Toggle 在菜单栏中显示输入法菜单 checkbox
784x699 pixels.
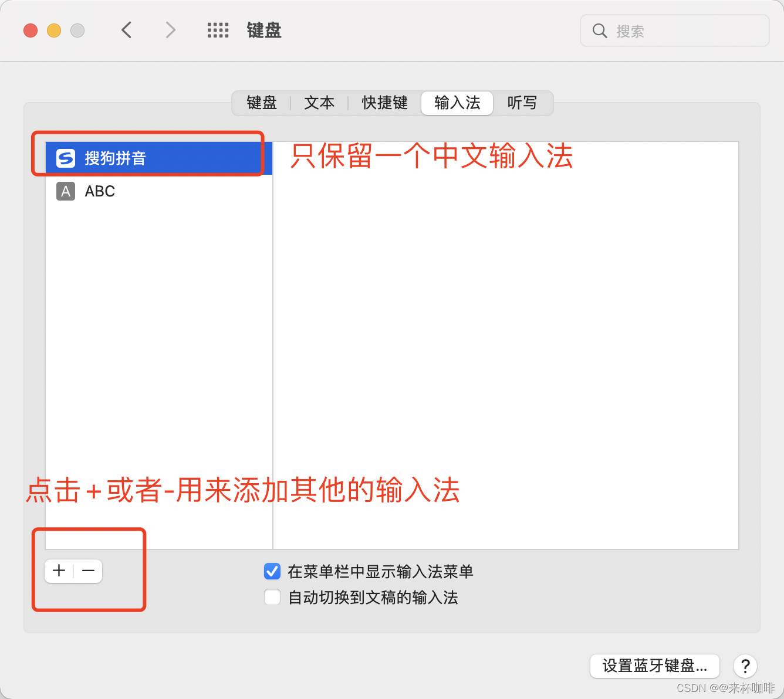click(x=272, y=571)
